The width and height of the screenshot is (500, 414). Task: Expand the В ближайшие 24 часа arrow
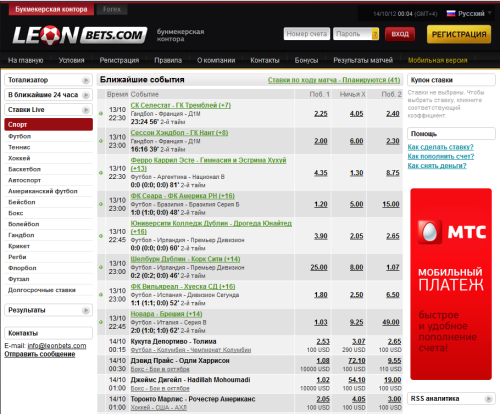pos(86,95)
